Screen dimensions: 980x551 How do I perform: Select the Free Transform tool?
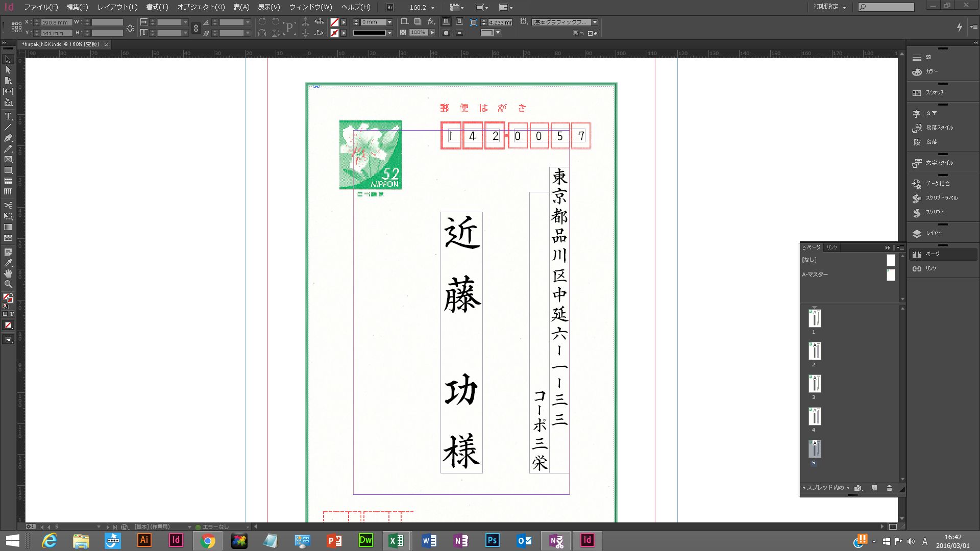pyautogui.click(x=8, y=216)
